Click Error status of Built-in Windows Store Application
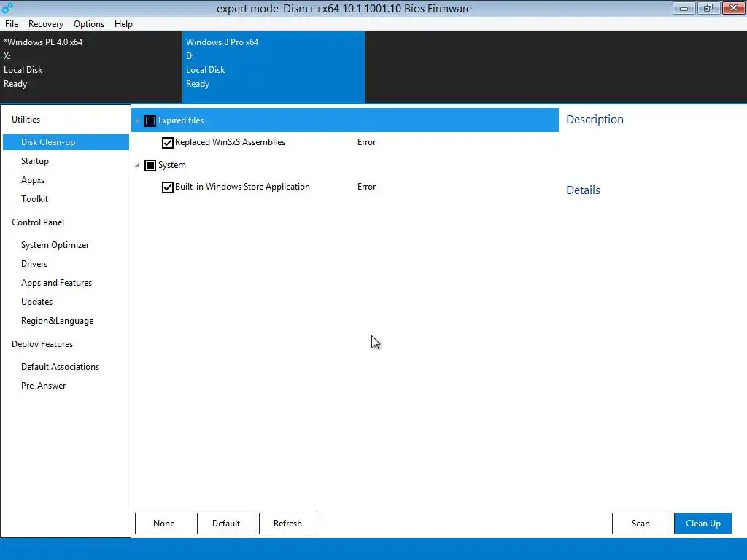This screenshot has width=747, height=560. coord(366,187)
